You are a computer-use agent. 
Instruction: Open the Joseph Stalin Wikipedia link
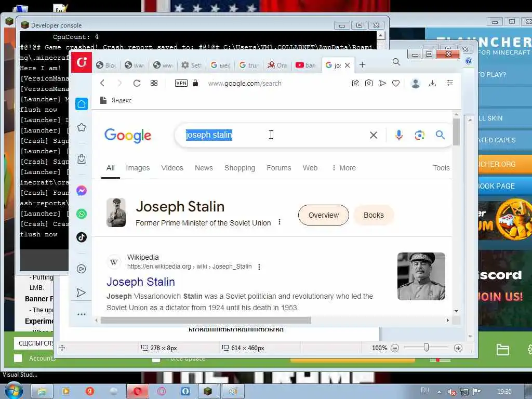(140, 282)
